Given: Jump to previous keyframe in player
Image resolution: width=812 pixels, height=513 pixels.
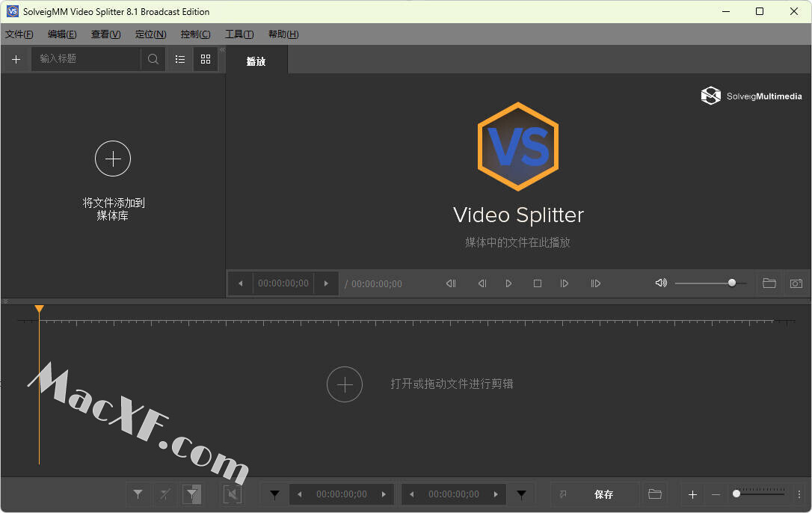Looking at the screenshot, I should pyautogui.click(x=451, y=283).
